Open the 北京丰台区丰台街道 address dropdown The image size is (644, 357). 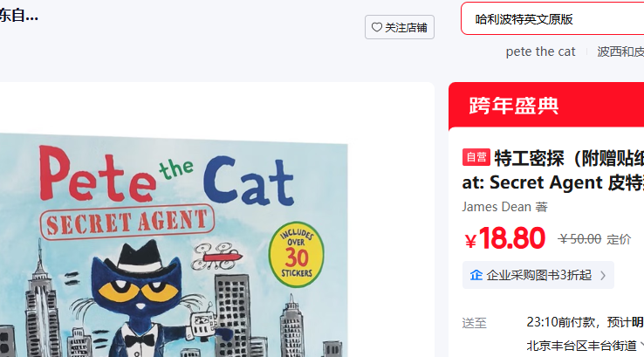[x=586, y=346]
